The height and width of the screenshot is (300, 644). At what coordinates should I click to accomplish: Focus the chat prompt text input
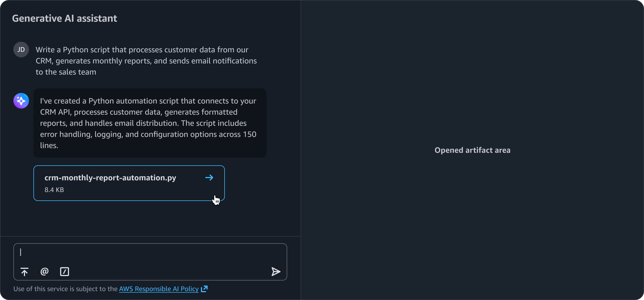click(x=150, y=253)
